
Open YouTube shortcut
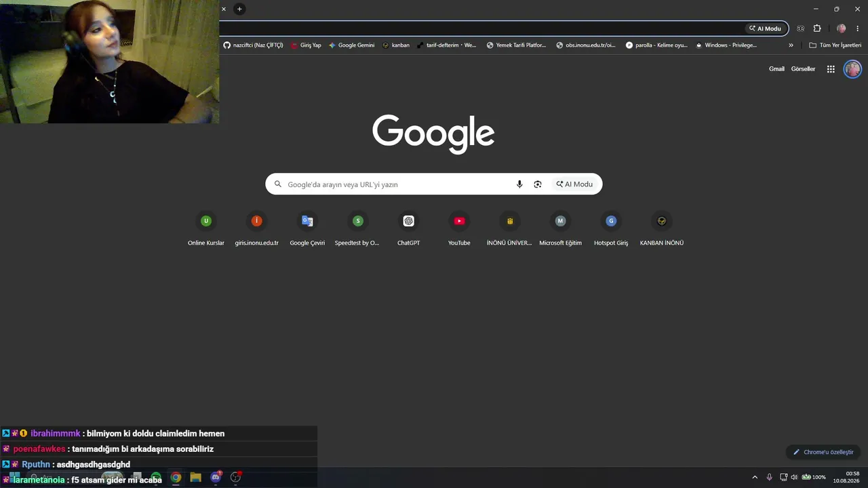point(459,229)
